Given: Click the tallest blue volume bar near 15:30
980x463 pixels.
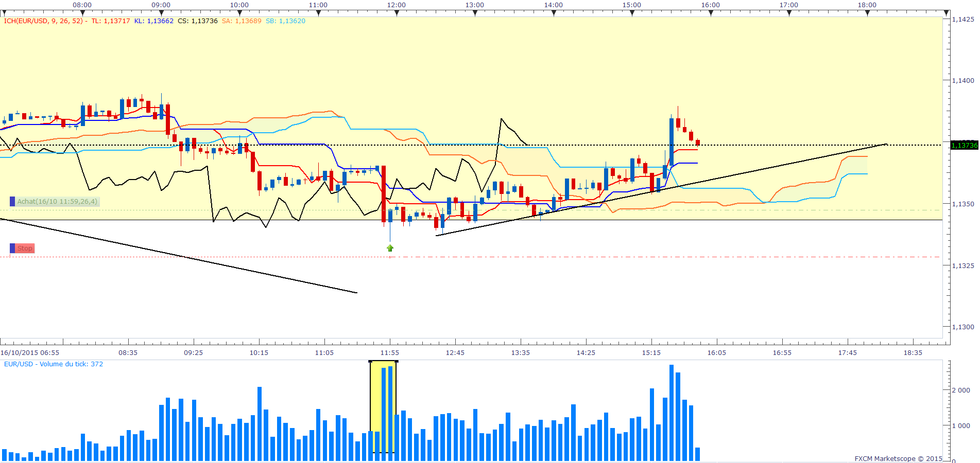Looking at the screenshot, I should pyautogui.click(x=672, y=413).
